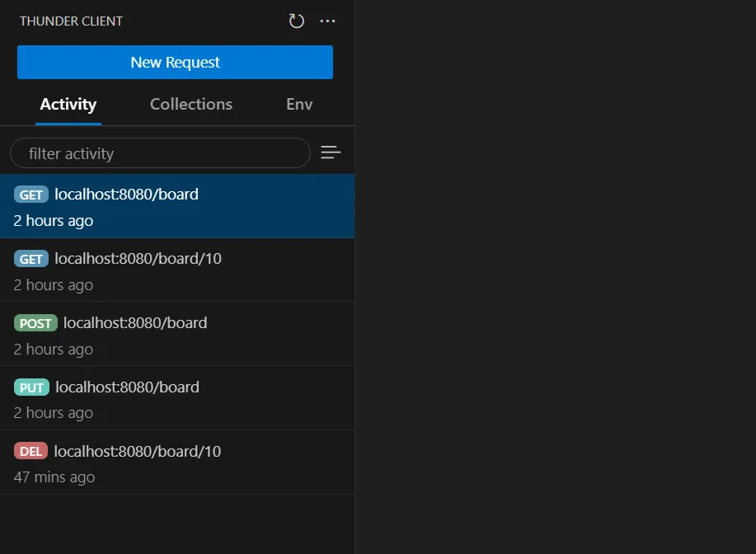
Task: Click the THUNDER CLIENT panel title
Action: pos(71,21)
